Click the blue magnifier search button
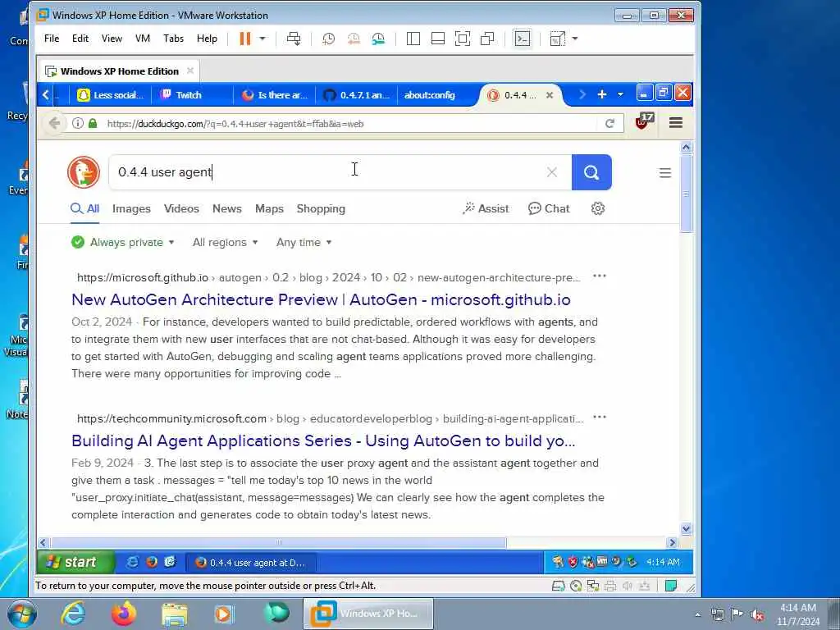 pos(591,172)
